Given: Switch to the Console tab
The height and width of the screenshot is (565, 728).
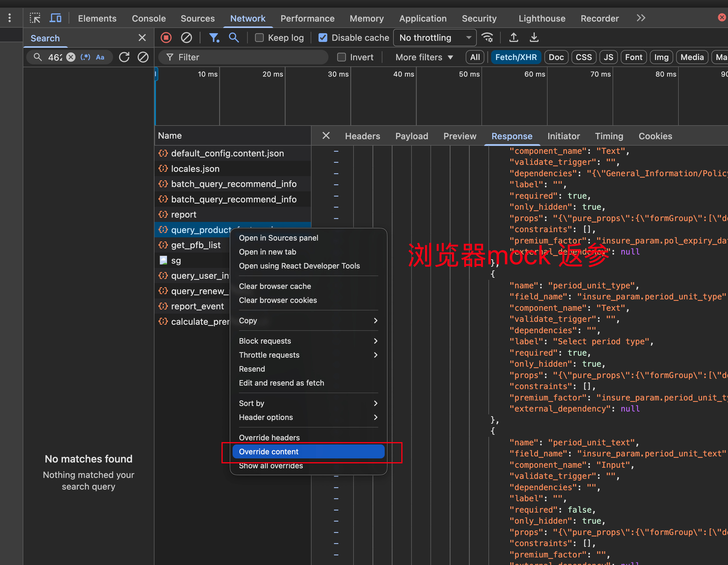Looking at the screenshot, I should 149,18.
